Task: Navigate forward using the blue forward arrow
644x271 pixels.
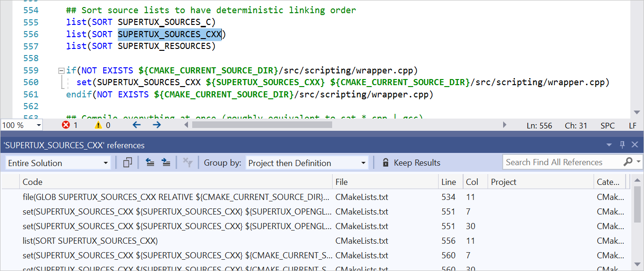Action: coord(157,125)
